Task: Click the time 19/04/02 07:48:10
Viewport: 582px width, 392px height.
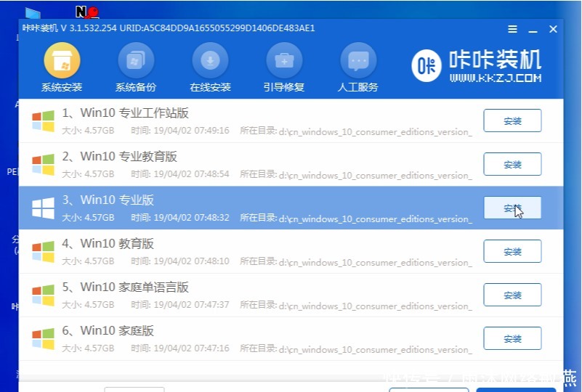Action: 192,261
